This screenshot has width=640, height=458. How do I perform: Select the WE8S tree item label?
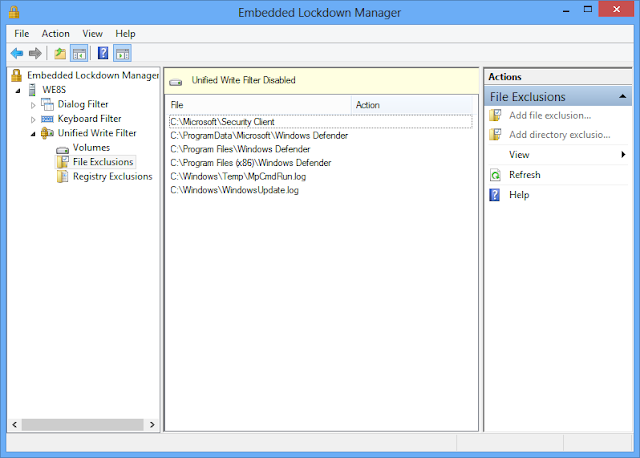coord(54,90)
